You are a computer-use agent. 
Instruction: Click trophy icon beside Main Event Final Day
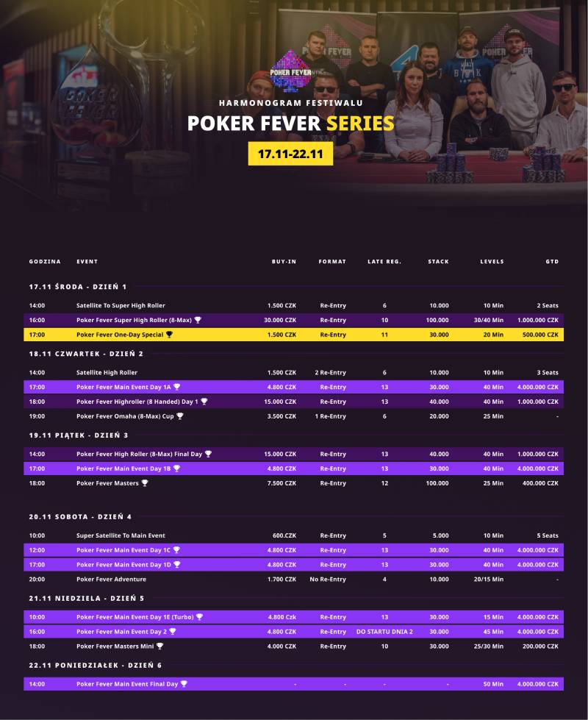pos(184,684)
